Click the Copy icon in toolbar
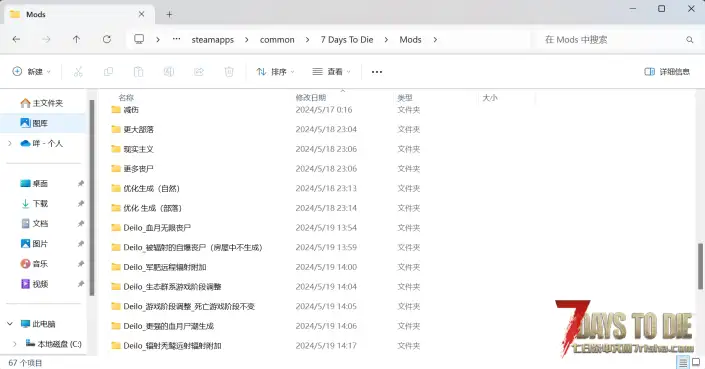Screen dimensions: 705x369 pos(108,71)
